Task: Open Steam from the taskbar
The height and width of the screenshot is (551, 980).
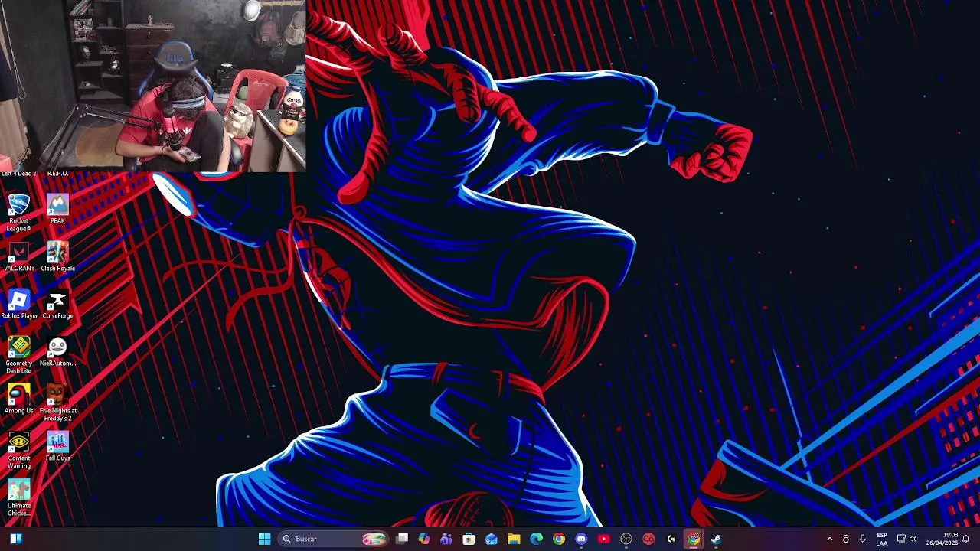Action: 715,539
